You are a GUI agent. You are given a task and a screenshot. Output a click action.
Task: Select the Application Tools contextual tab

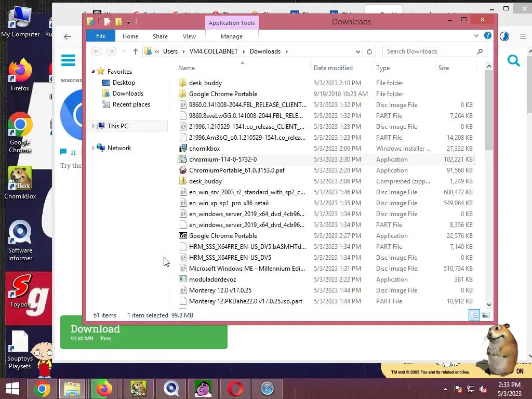pyautogui.click(x=232, y=23)
